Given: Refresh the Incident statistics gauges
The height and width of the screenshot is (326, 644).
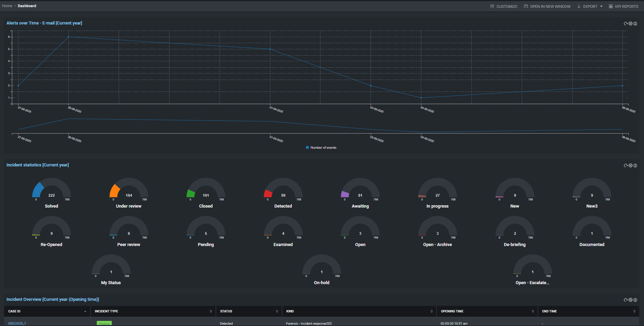Looking at the screenshot, I should pos(625,165).
